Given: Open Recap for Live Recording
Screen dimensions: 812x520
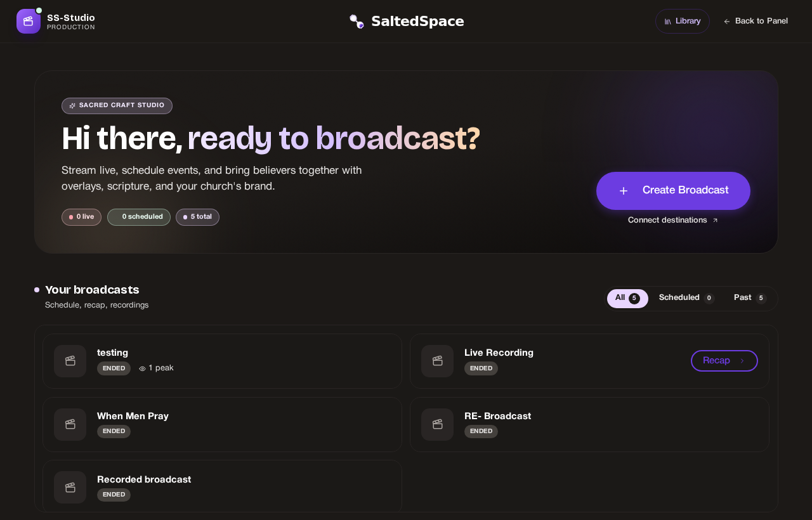Looking at the screenshot, I should 724,361.
